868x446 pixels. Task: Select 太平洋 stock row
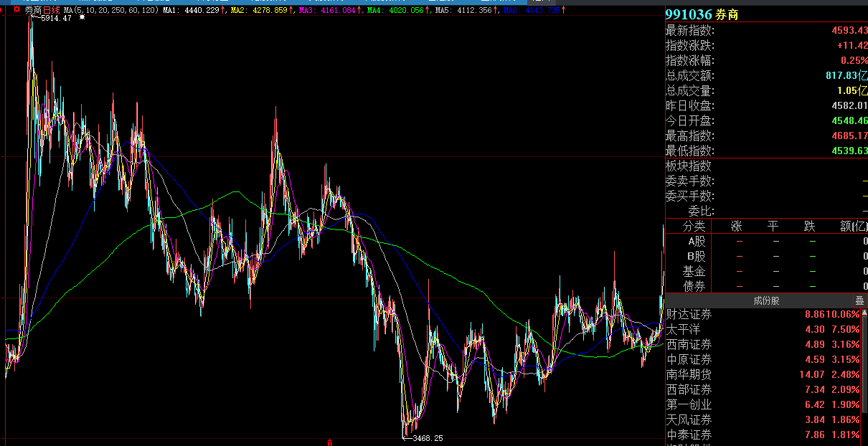click(683, 330)
